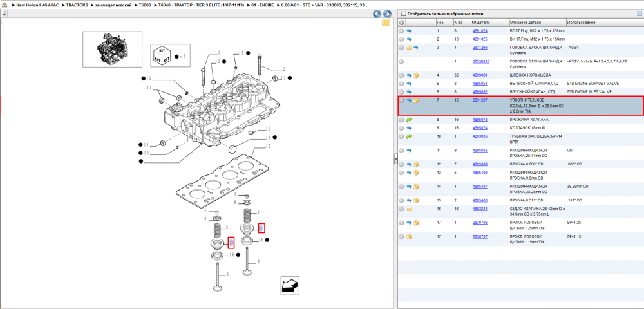Add part 4891024 using its plus icon
644x309 pixels.
pyautogui.click(x=402, y=31)
